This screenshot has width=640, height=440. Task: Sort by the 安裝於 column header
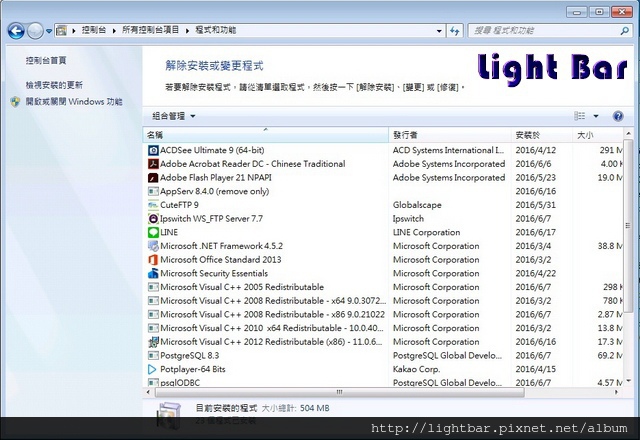click(542, 135)
